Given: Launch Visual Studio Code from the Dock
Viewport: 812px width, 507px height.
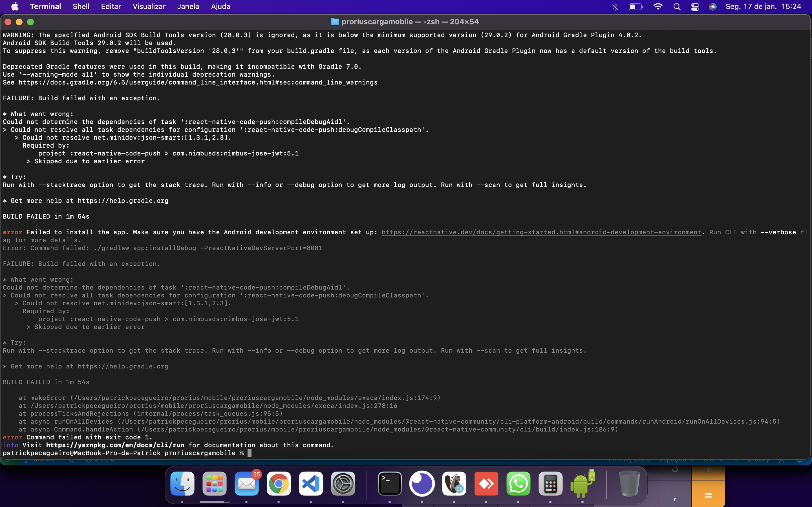Looking at the screenshot, I should pyautogui.click(x=310, y=484).
